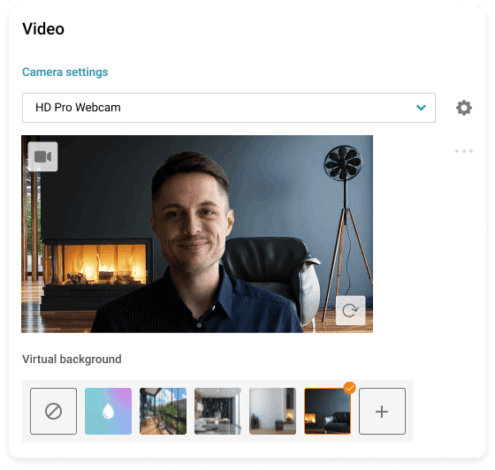495x470 pixels.
Task: Click the Camera settings link
Action: [65, 72]
